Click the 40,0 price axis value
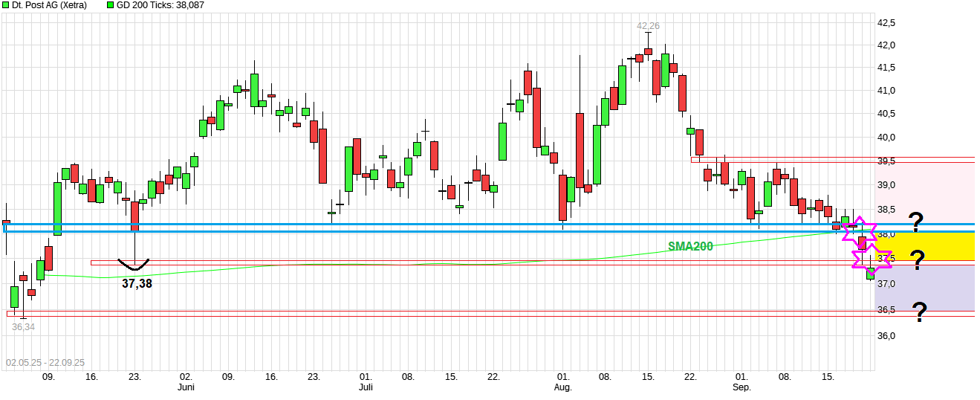The width and height of the screenshot is (980, 400). tap(886, 138)
